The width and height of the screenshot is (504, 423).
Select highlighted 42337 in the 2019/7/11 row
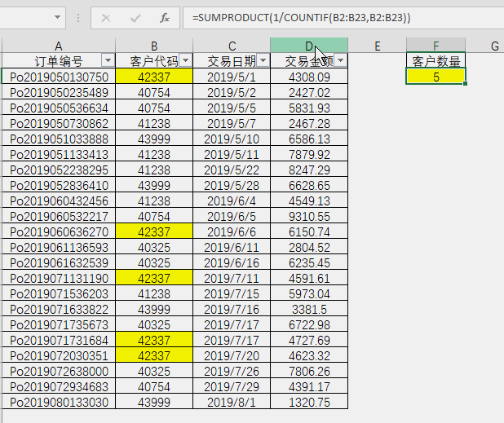click(154, 278)
